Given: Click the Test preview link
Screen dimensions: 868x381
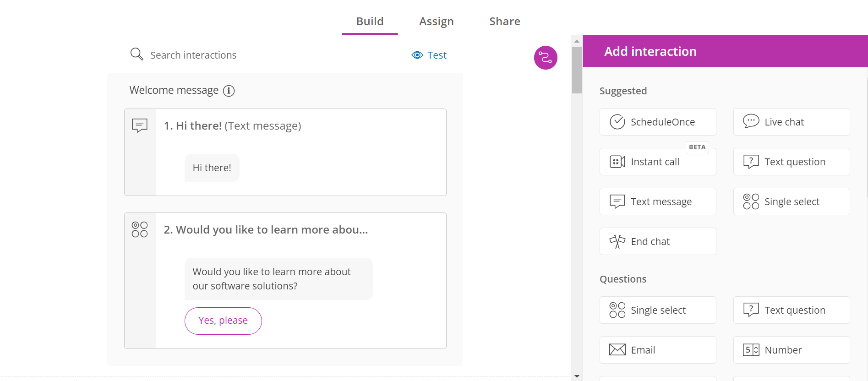Looking at the screenshot, I should [x=429, y=55].
